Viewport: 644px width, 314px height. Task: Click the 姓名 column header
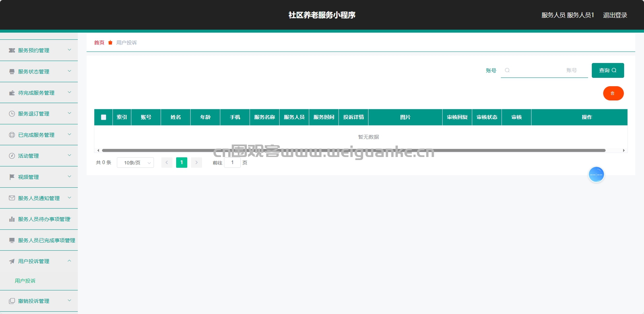176,117
